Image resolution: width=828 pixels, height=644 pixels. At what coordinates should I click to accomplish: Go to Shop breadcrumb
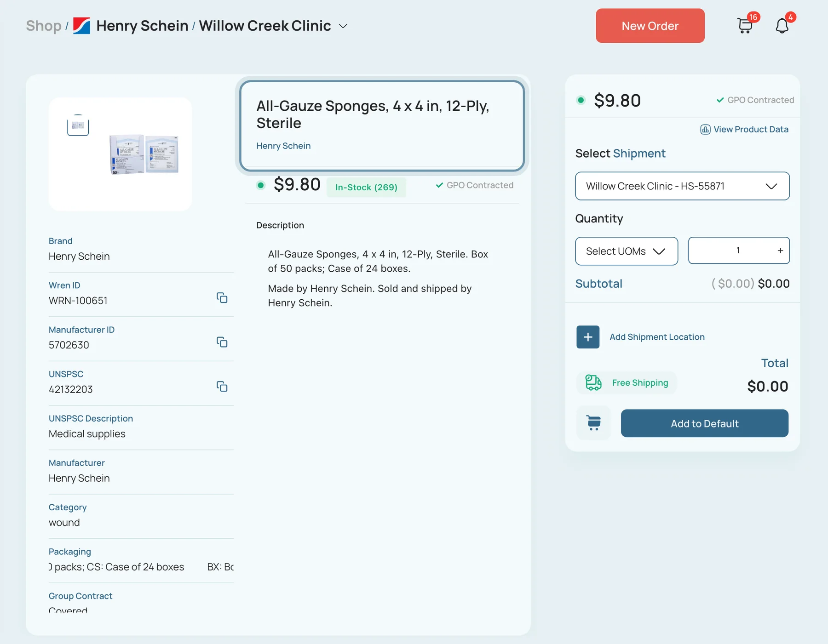pos(44,26)
